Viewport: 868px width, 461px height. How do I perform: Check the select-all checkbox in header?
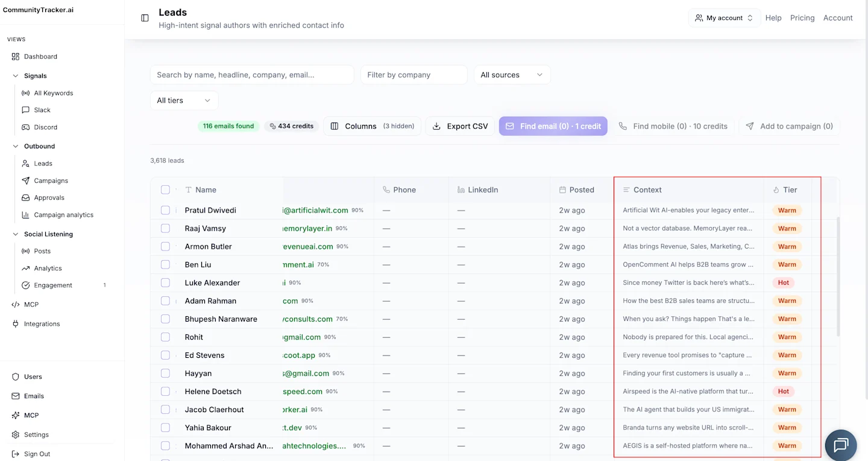click(165, 189)
